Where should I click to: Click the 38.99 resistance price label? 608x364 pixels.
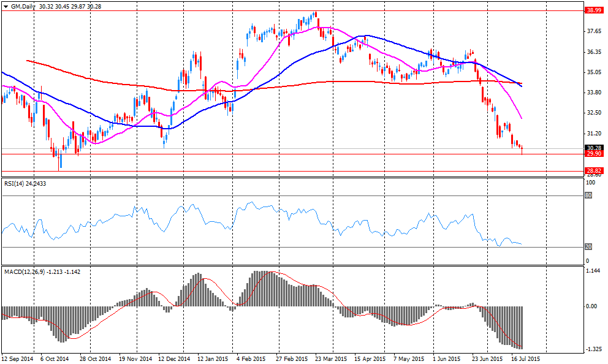pyautogui.click(x=594, y=10)
